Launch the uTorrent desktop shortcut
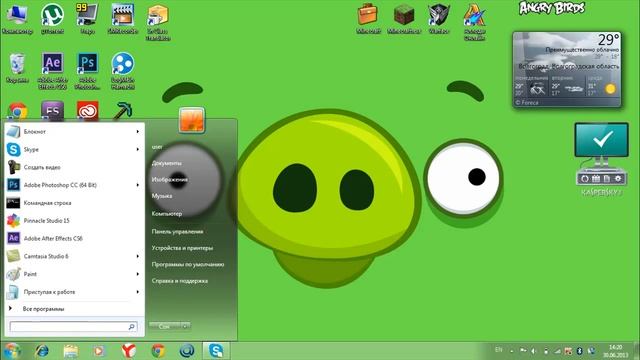The height and width of the screenshot is (360, 640). [x=52, y=18]
